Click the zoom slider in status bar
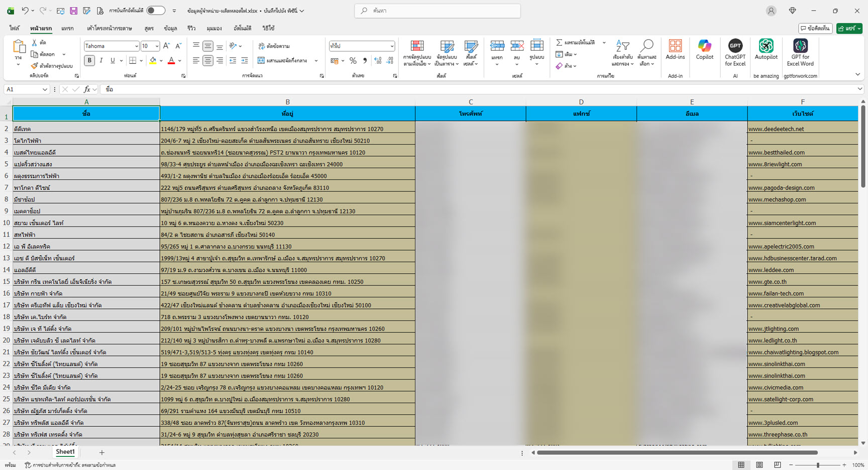Image resolution: width=868 pixels, height=470 pixels. (x=818, y=465)
